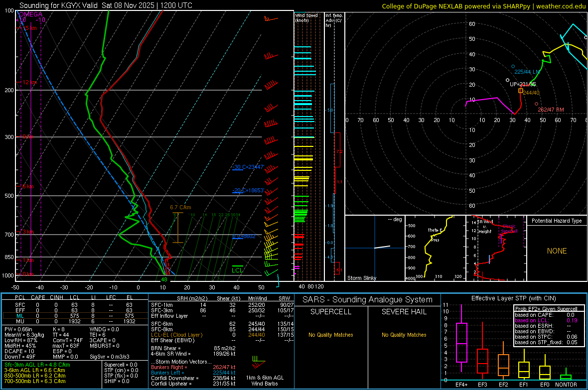Image resolution: width=588 pixels, height=390 pixels.
Task: Select the MU parcel row
Action: click(x=75, y=321)
